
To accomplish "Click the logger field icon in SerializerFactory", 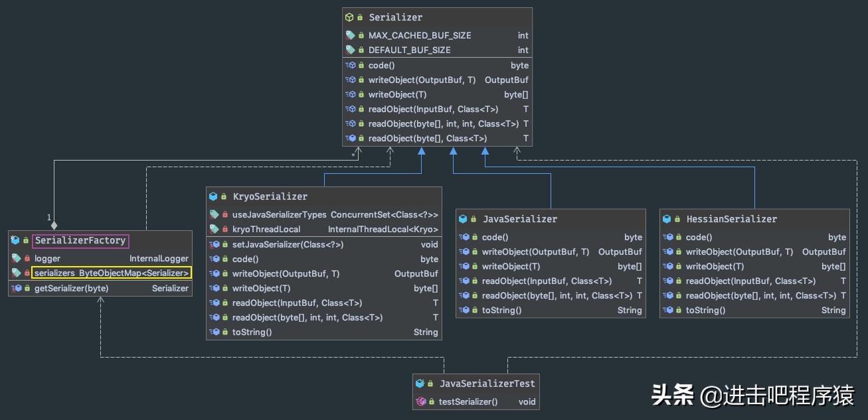I will pyautogui.click(x=16, y=258).
